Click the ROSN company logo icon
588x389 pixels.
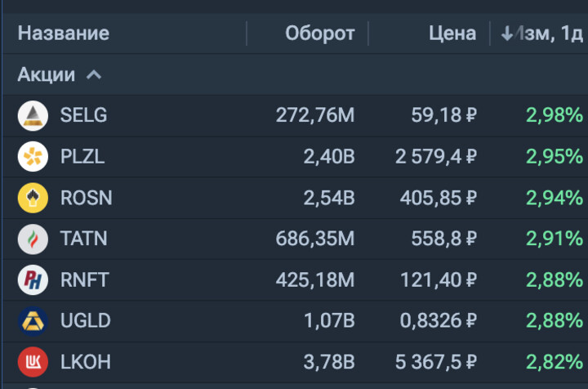(33, 198)
